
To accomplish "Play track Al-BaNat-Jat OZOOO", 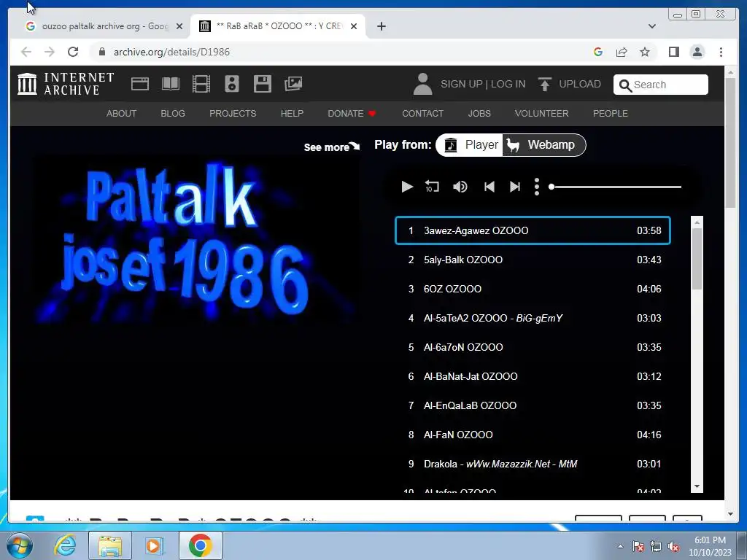I will (x=533, y=376).
